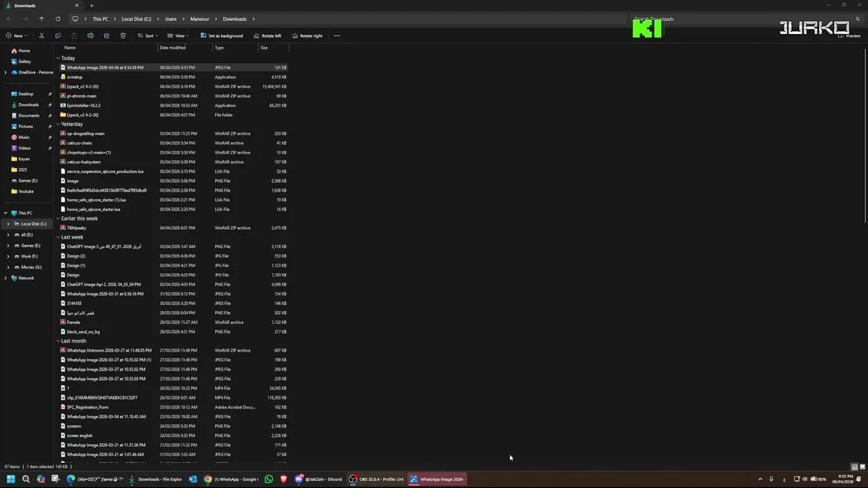The image size is (868, 488).
Task: Refresh the Downloads folder view
Action: click(x=58, y=19)
